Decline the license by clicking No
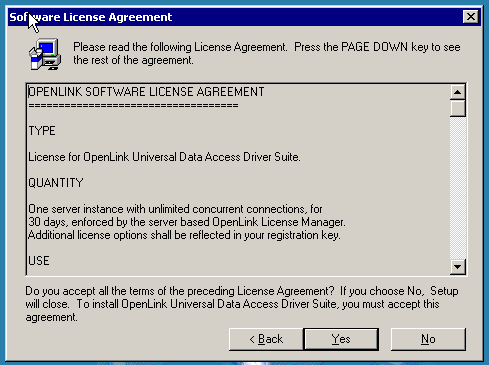This screenshot has height=365, width=489. [428, 339]
